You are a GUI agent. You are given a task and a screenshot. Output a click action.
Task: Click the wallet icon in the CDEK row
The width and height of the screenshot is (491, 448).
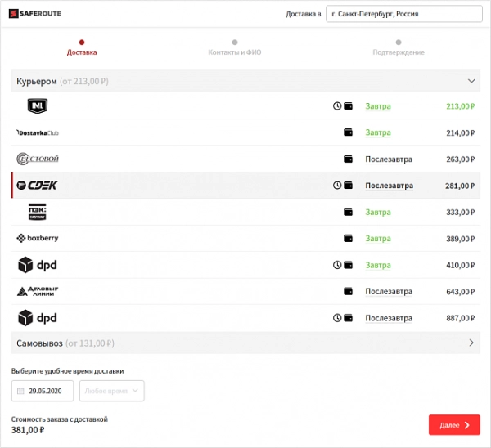349,186
